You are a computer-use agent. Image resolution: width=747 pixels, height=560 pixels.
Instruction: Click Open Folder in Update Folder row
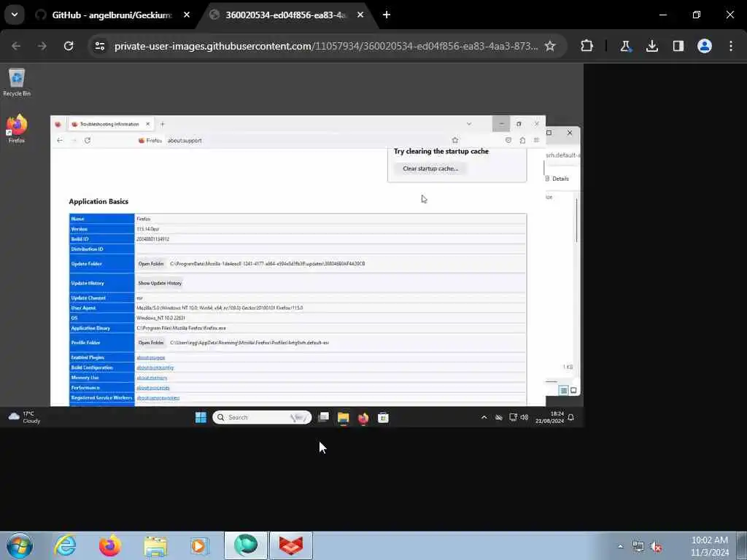151,264
